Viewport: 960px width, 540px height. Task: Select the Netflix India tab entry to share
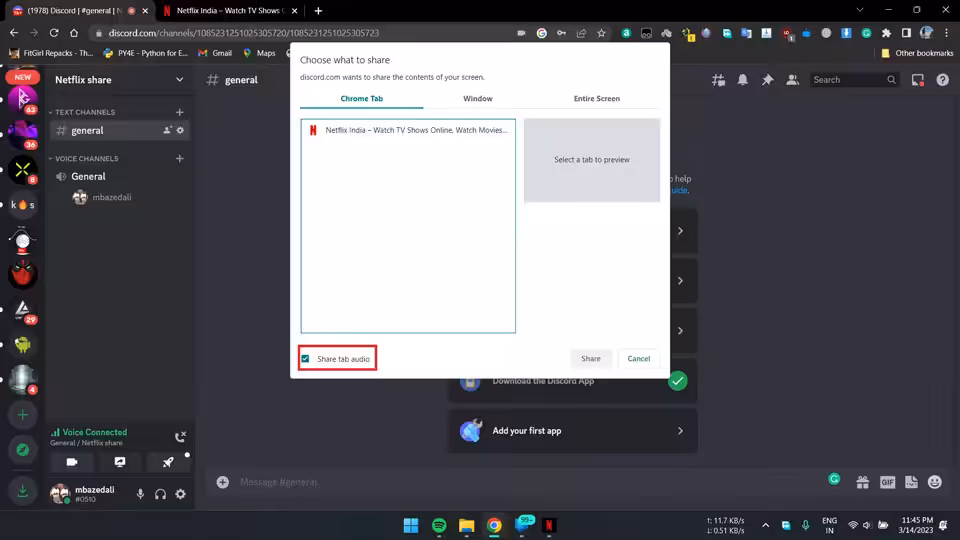click(408, 130)
